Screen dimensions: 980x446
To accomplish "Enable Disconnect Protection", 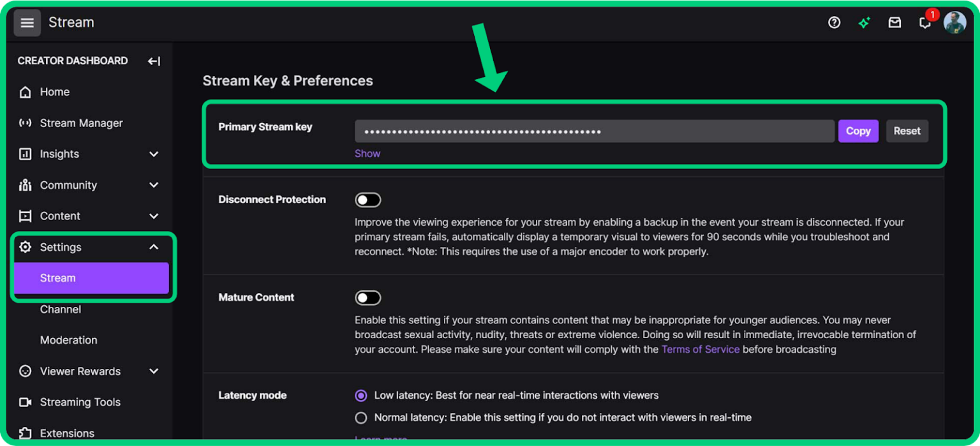I will point(368,199).
